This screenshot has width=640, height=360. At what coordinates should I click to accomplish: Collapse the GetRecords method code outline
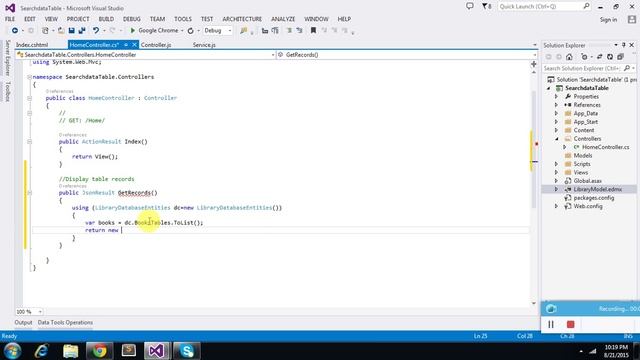click(29, 193)
